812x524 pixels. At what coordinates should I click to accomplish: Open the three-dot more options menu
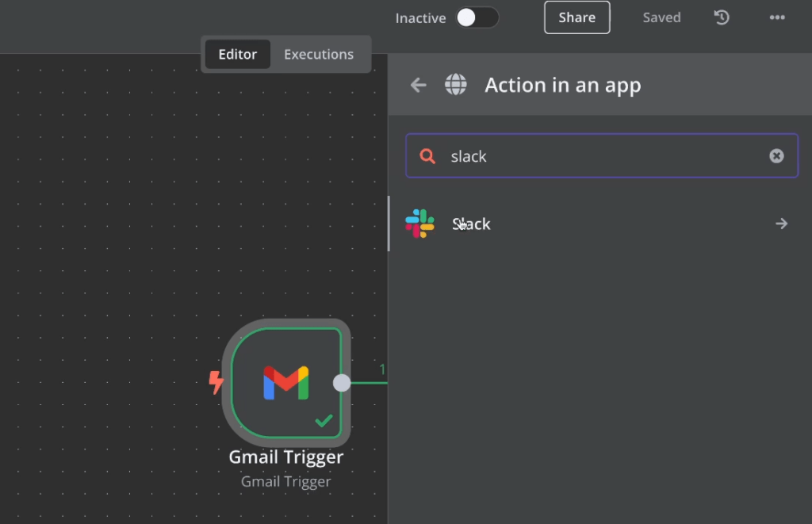[777, 17]
